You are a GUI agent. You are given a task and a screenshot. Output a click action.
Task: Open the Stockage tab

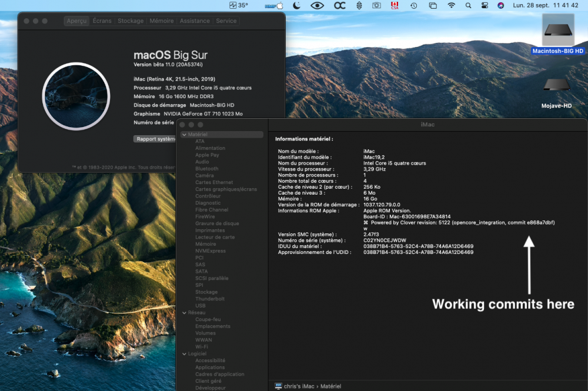coord(131,21)
